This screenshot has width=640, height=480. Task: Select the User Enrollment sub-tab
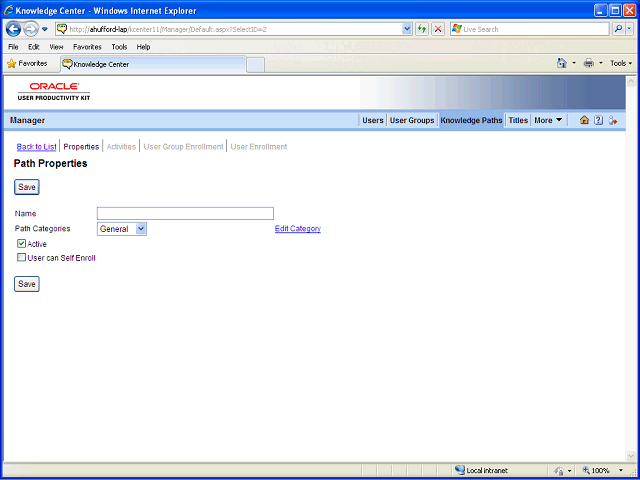point(259,147)
